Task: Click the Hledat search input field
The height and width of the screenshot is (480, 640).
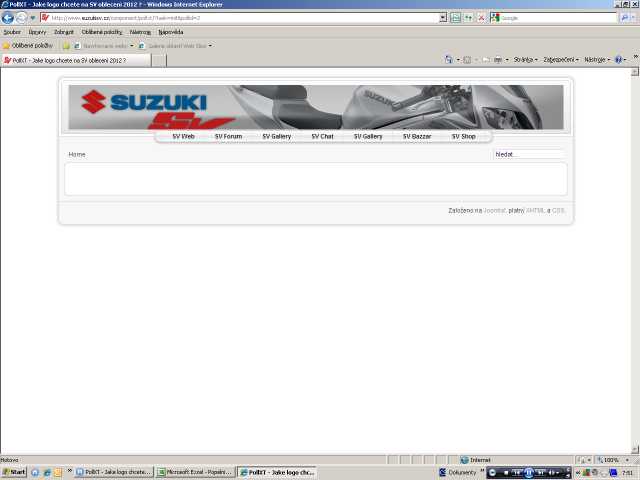Action: [x=530, y=155]
